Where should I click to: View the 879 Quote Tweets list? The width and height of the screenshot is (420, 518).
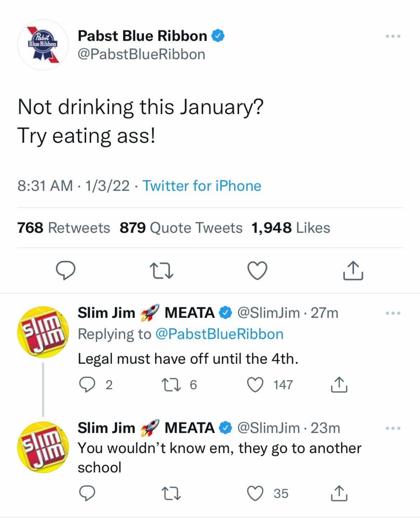[181, 228]
